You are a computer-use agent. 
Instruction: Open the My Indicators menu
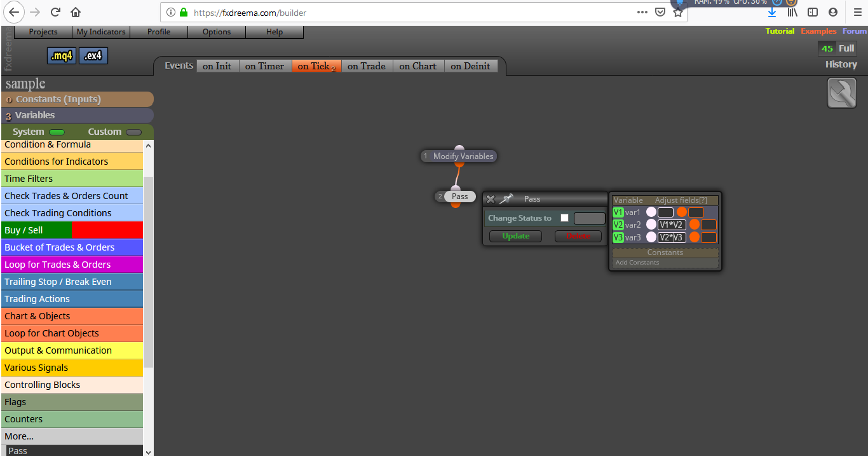101,32
